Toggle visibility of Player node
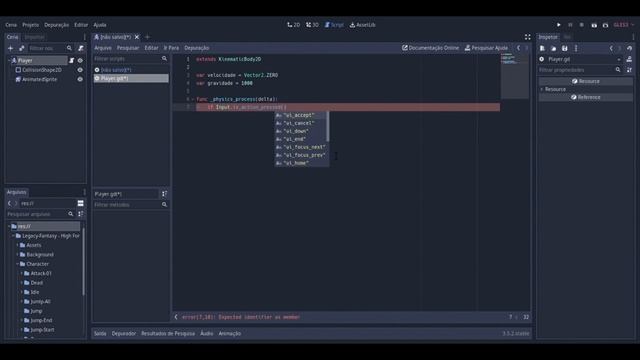 80,60
